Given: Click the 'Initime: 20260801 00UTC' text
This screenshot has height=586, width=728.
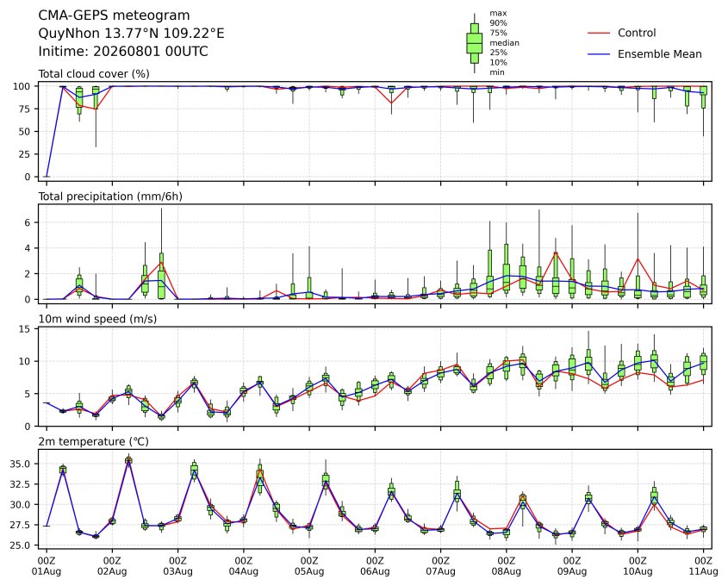Looking at the screenshot, I should 123,51.
